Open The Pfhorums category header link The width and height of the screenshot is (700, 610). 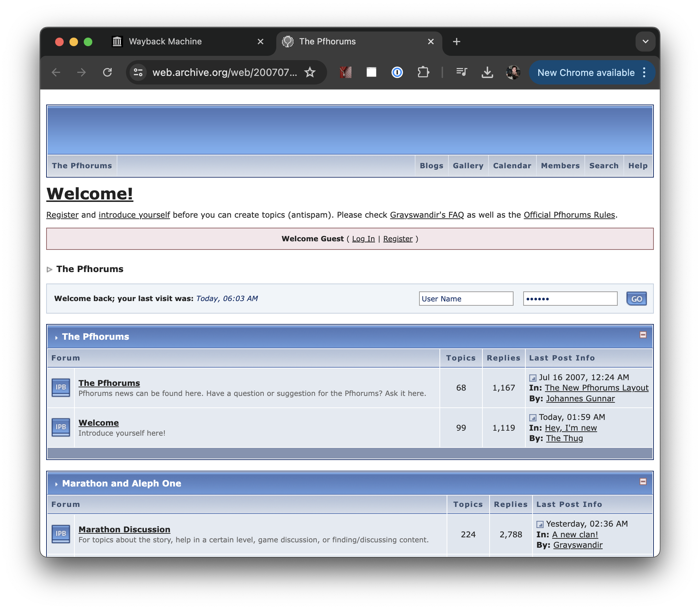click(96, 337)
